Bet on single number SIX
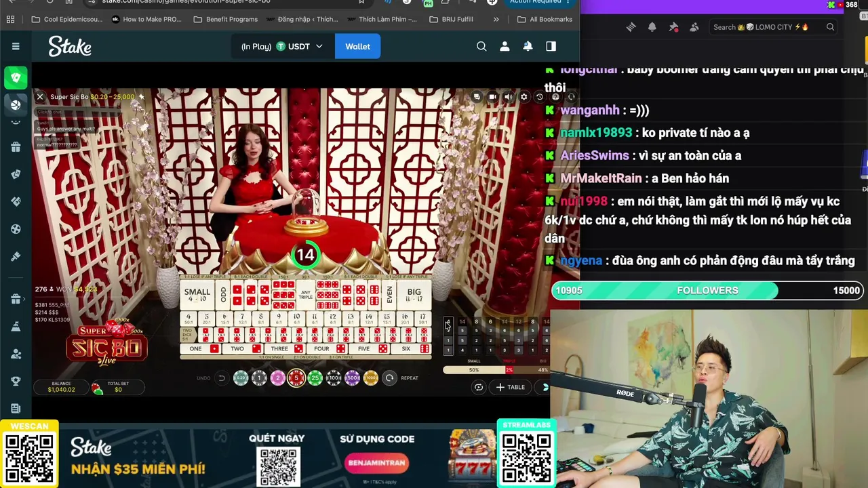This screenshot has width=868, height=488. pyautogui.click(x=411, y=349)
